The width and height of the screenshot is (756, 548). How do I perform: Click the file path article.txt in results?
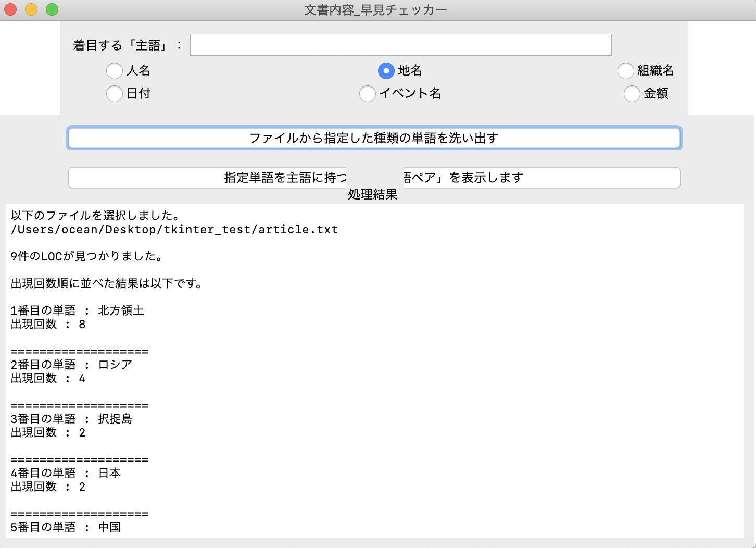[x=174, y=229]
